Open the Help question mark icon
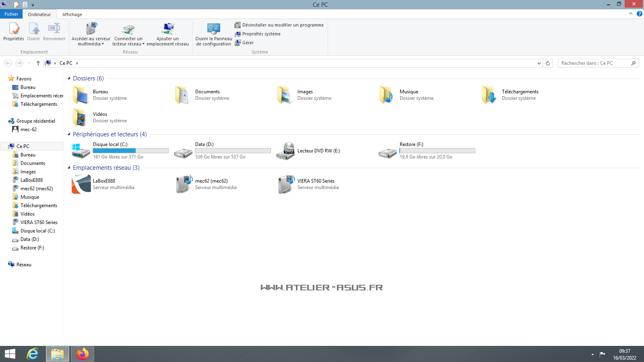Viewport: 644px width, 362px height. coord(639,14)
